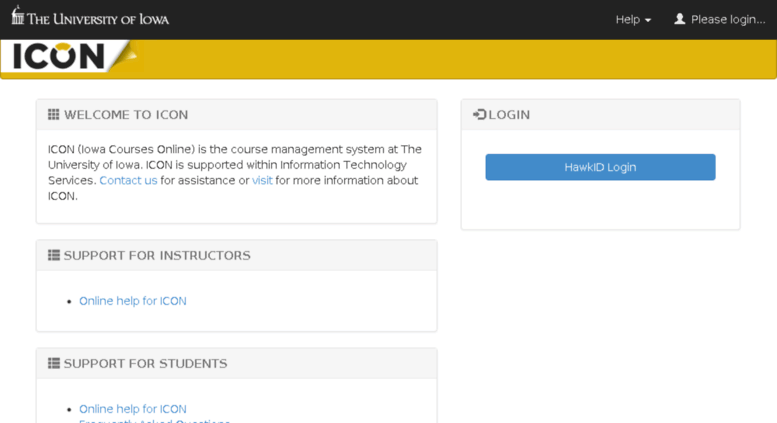Click the list icon beside Support for Students
This screenshot has width=777, height=423.
(x=54, y=363)
